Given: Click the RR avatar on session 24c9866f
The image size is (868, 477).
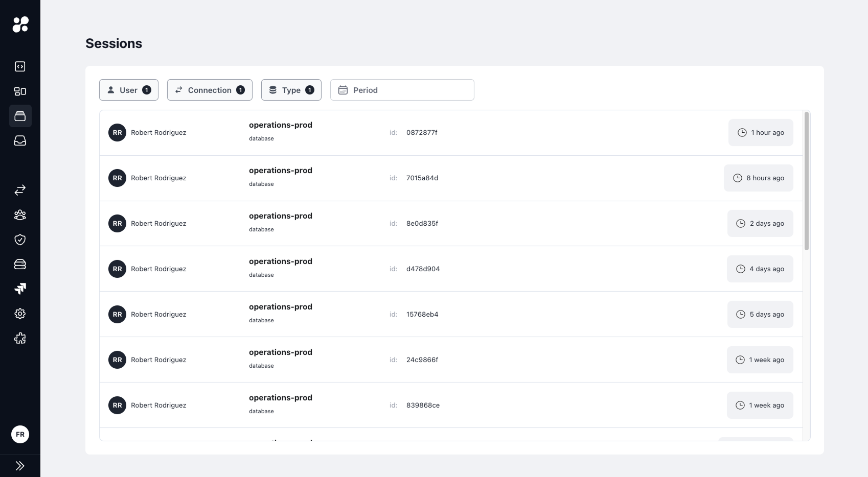Looking at the screenshot, I should pyautogui.click(x=117, y=360).
